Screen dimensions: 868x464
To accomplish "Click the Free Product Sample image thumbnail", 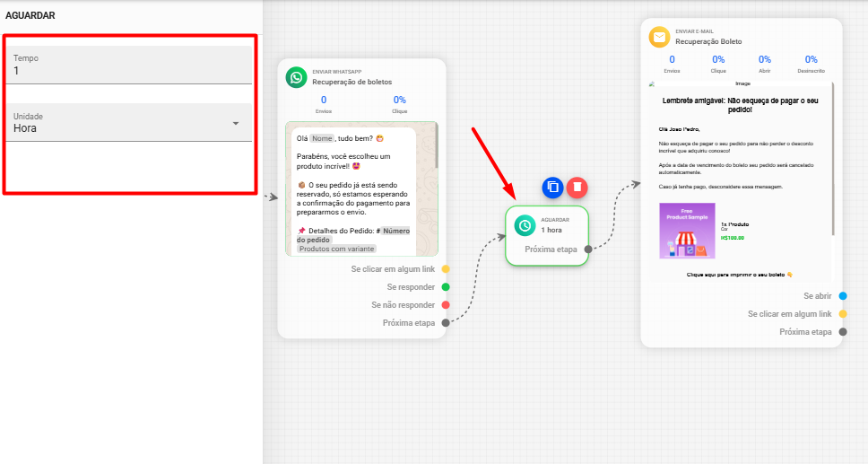I will (687, 231).
